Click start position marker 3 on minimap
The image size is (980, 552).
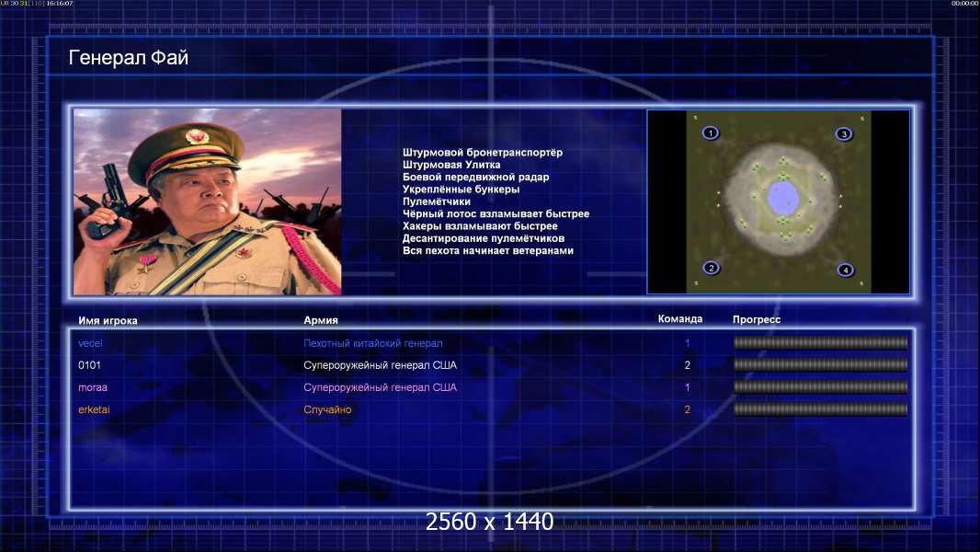(x=844, y=133)
